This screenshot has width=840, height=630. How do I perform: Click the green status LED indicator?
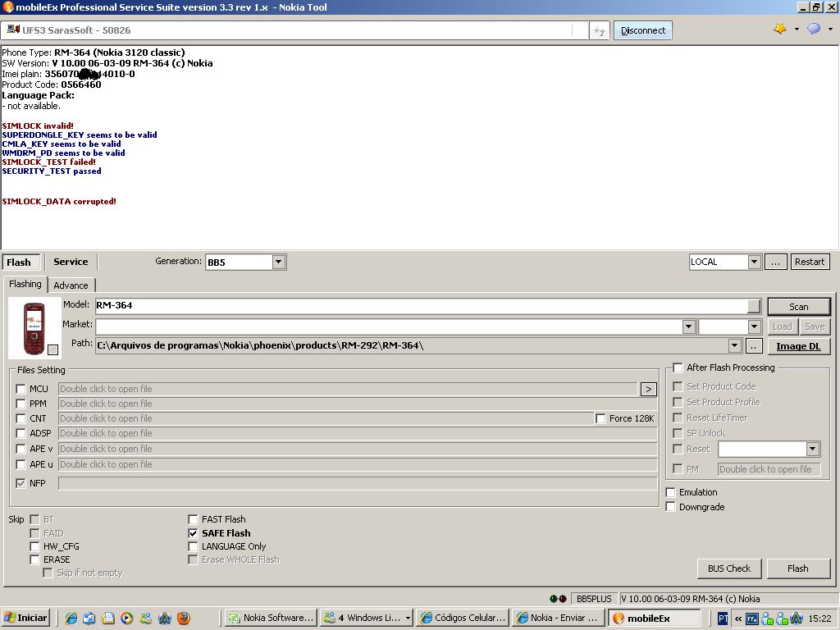[554, 599]
